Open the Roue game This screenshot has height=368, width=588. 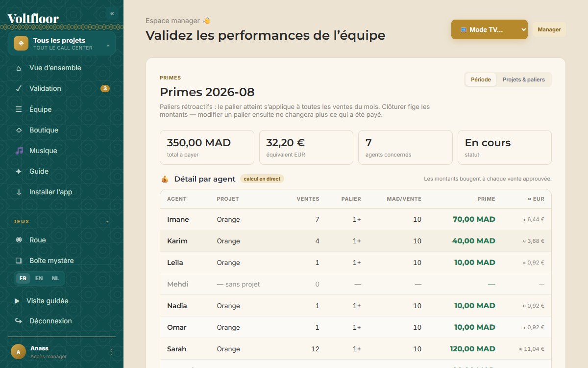pos(62,240)
